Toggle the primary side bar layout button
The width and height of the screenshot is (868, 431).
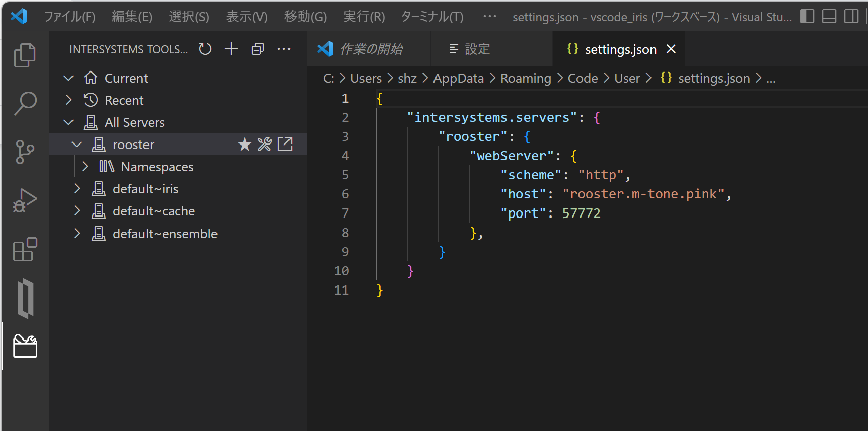(x=807, y=17)
